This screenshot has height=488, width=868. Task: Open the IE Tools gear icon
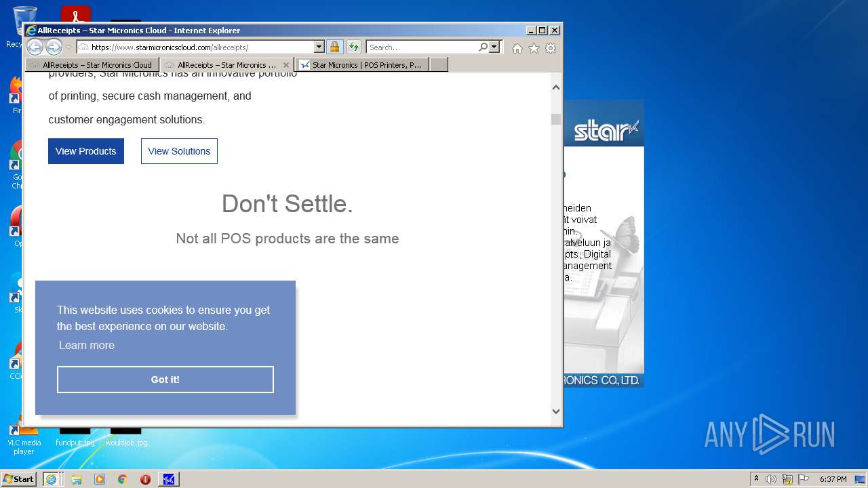coord(551,48)
